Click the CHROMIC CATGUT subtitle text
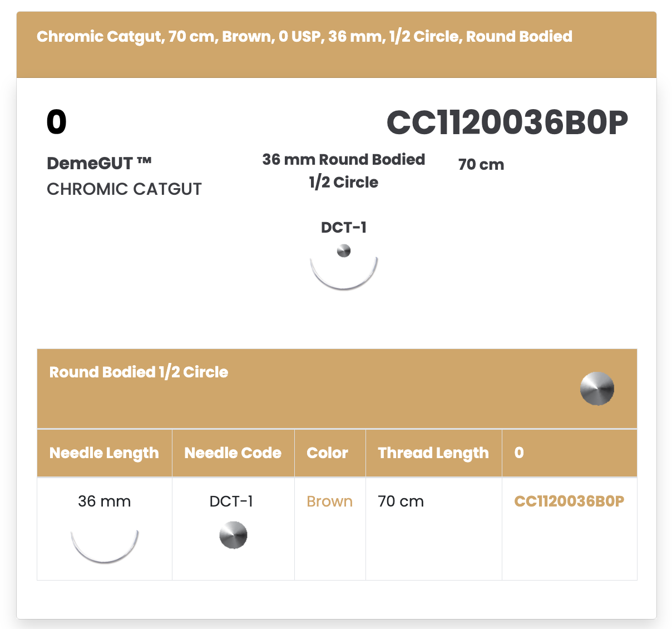The image size is (672, 629). click(124, 189)
